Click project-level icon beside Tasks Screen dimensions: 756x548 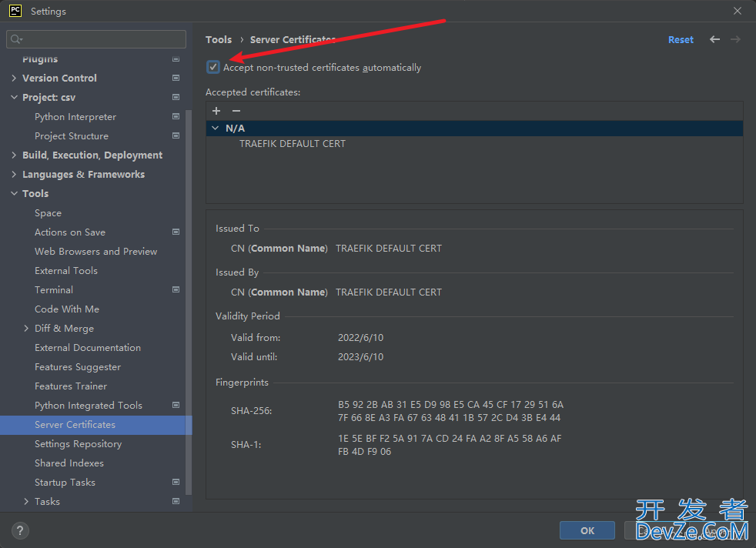(x=176, y=501)
